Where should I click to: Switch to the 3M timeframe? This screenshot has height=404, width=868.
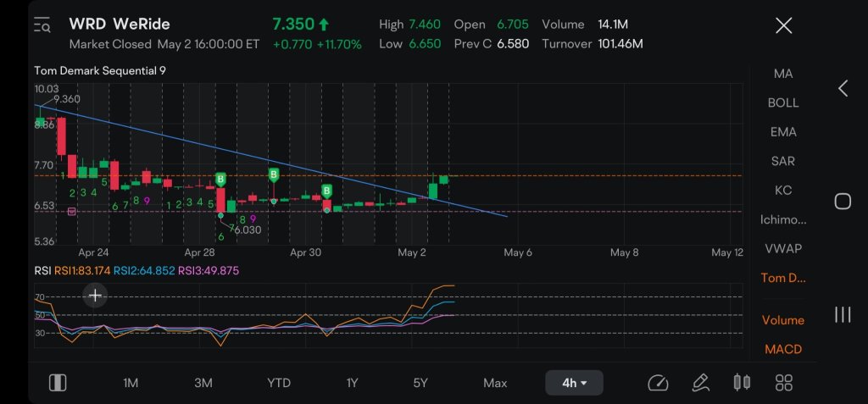203,383
